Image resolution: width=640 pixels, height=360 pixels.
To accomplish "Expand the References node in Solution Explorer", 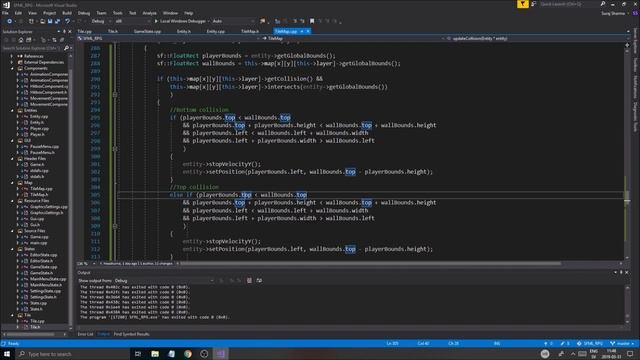I will coord(12,56).
